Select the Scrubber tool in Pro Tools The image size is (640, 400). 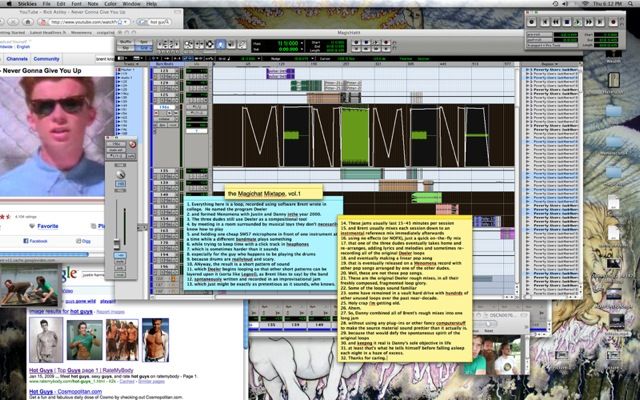pyautogui.click(x=231, y=44)
